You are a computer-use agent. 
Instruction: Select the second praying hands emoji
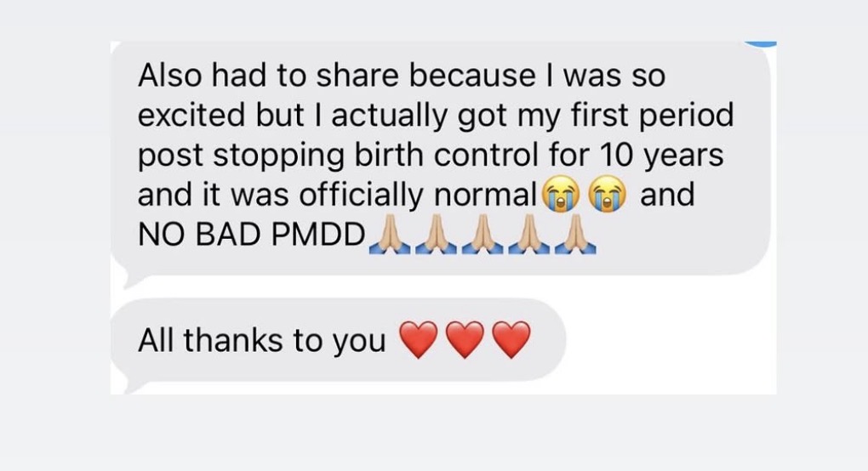coord(437,235)
